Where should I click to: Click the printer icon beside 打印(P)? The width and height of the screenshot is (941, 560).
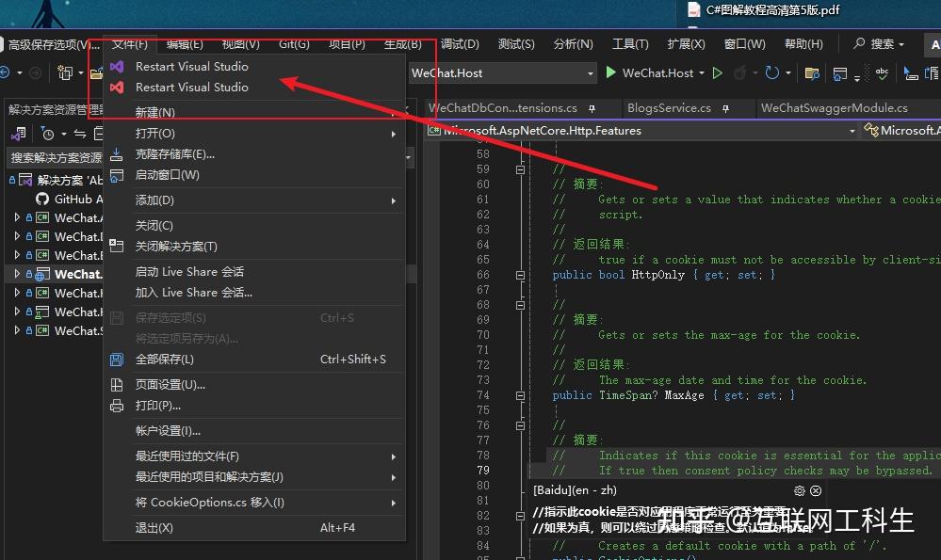coord(117,406)
